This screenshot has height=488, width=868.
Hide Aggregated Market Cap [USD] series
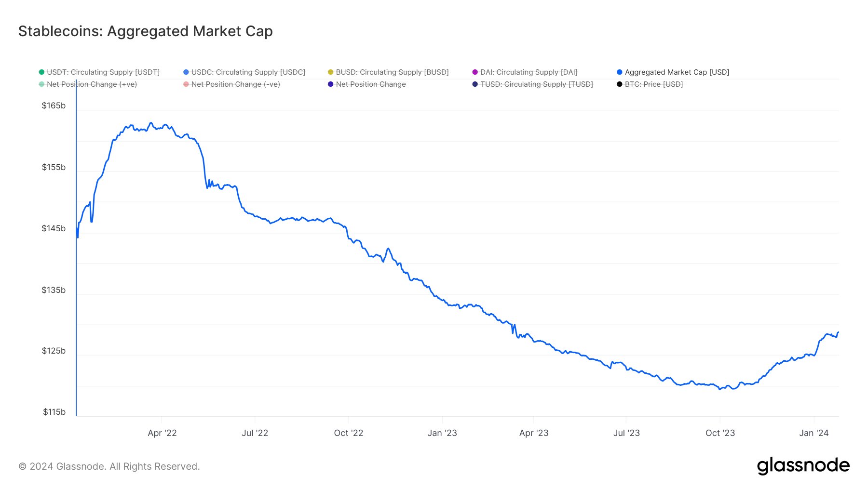677,72
